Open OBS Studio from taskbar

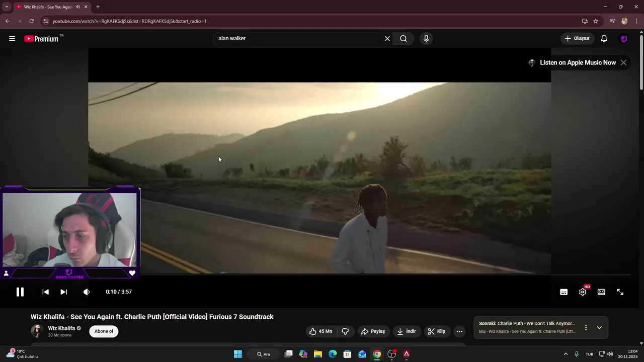coord(392,354)
